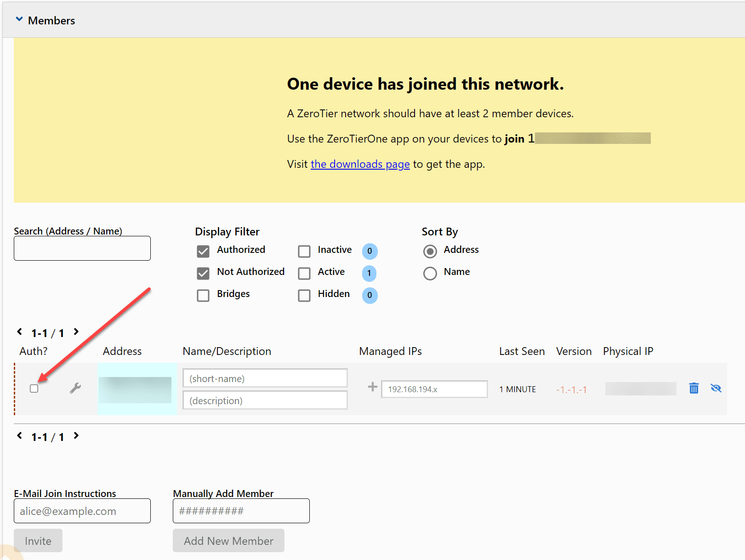This screenshot has width=745, height=560.
Task: Enable the Active filter checkbox
Action: click(304, 273)
